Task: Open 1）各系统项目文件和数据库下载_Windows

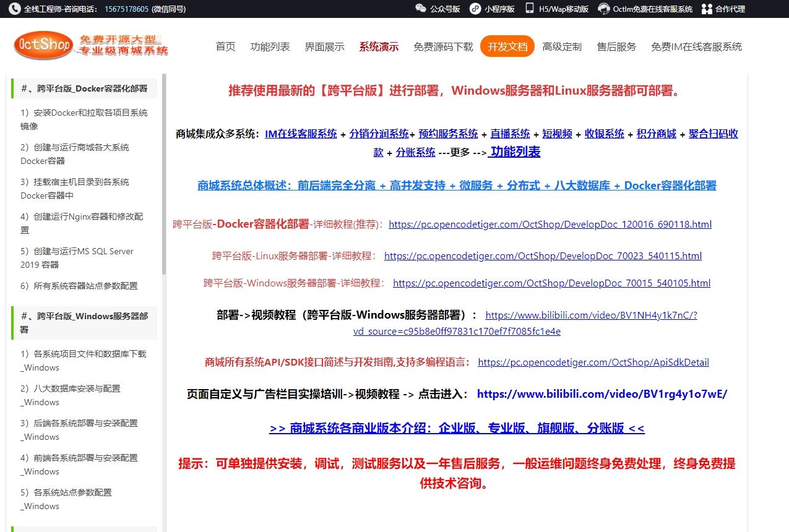Action: [84, 361]
